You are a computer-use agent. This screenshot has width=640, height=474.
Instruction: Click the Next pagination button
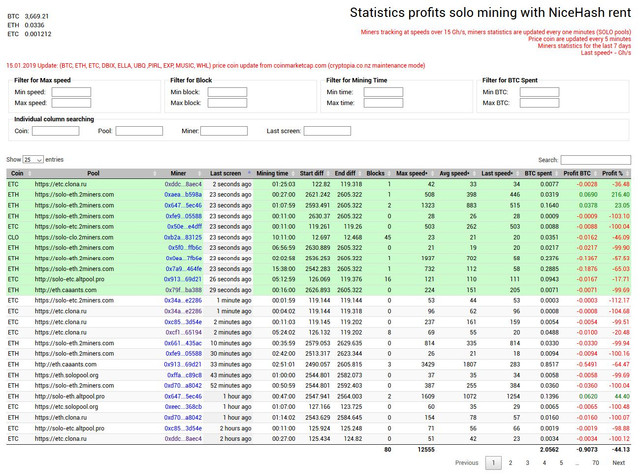click(618, 463)
